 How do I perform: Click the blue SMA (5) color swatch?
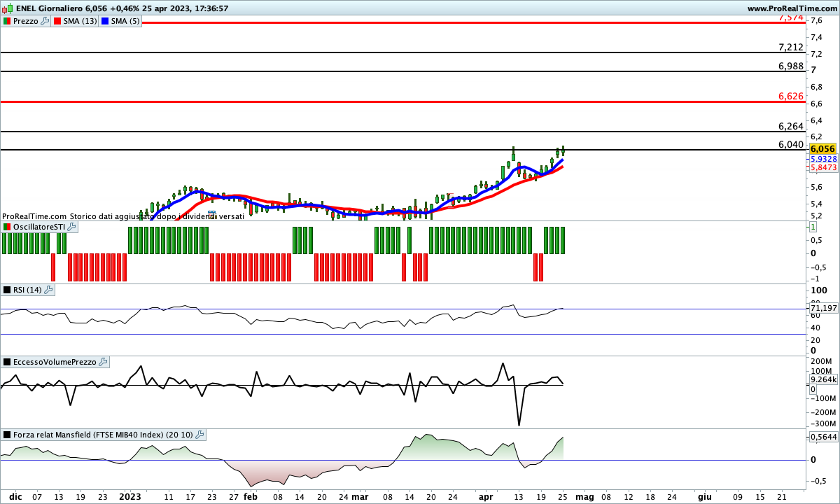[105, 21]
